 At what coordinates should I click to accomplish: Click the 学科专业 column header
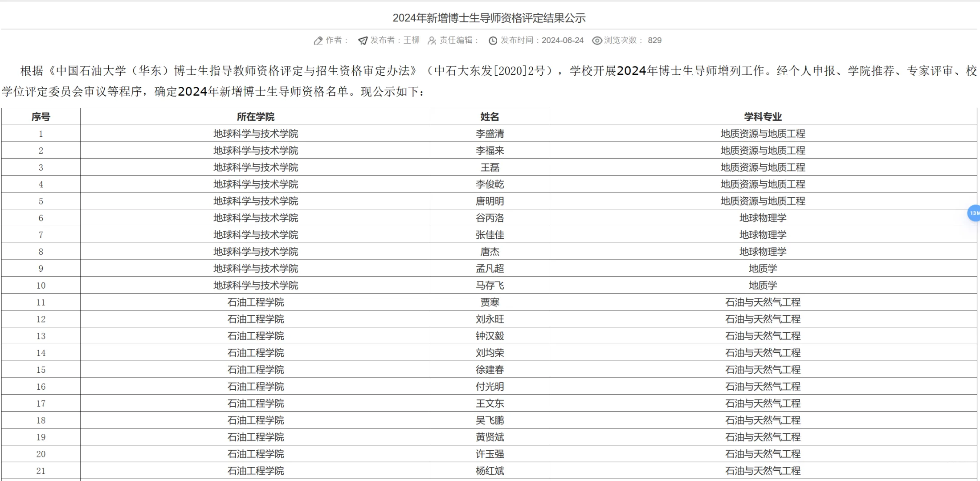tap(763, 117)
